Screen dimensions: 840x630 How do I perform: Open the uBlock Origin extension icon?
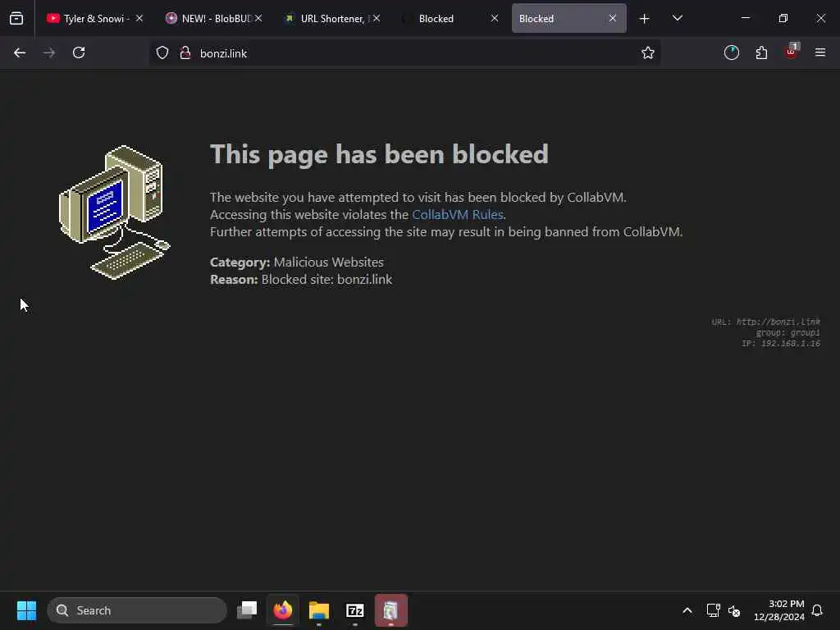tap(792, 52)
